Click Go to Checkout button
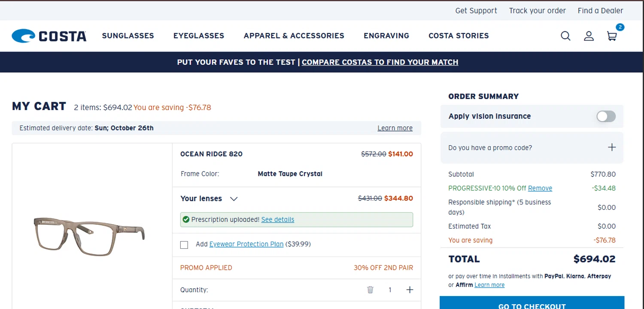Image resolution: width=644 pixels, height=309 pixels. 532,303
